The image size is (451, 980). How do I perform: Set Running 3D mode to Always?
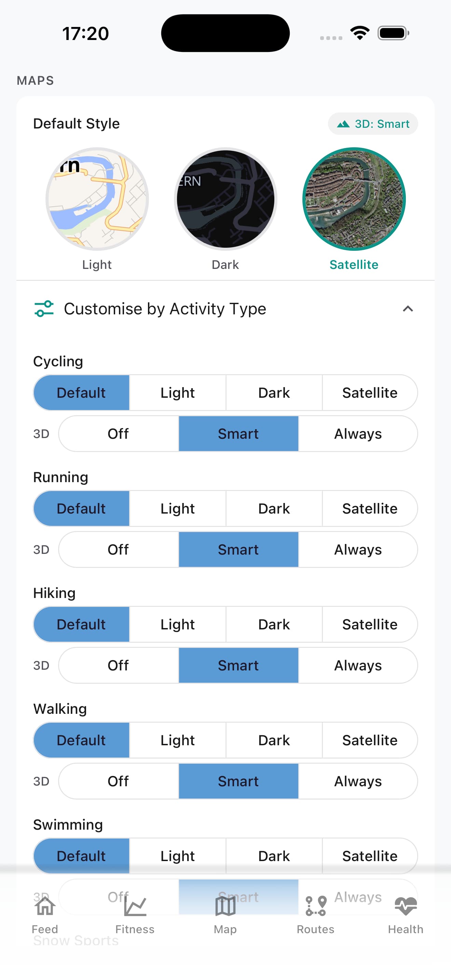click(358, 549)
